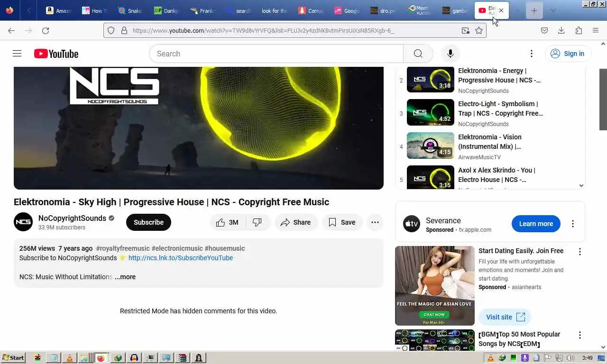This screenshot has height=364, width=607.
Task: Show site security padlock info
Action: tap(124, 30)
